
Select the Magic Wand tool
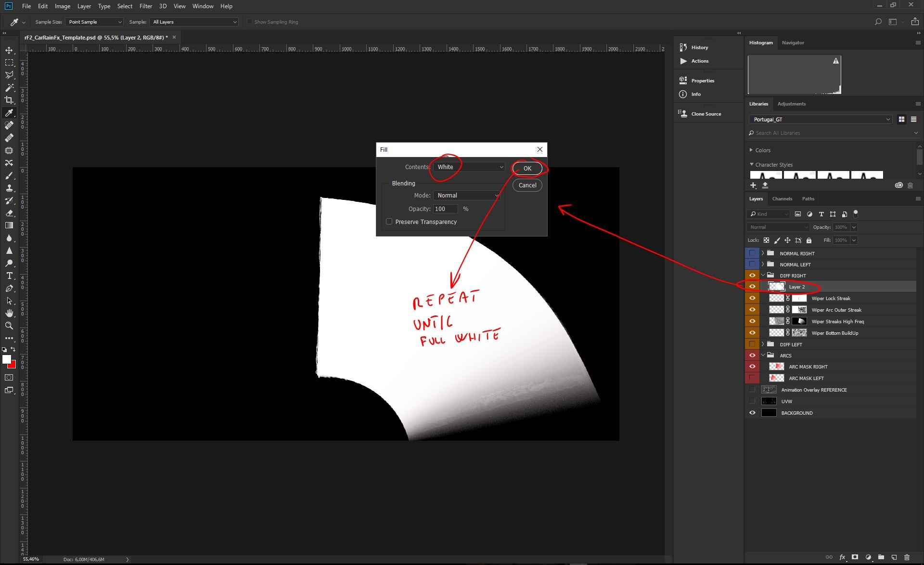click(x=9, y=88)
